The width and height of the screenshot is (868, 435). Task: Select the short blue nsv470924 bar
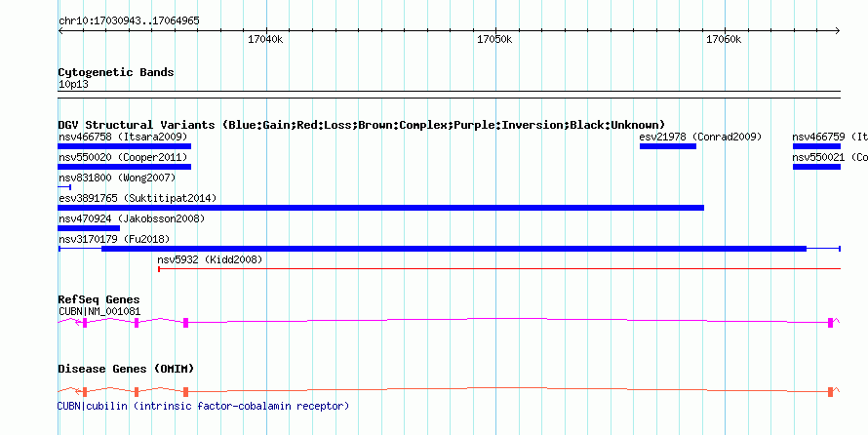pyautogui.click(x=89, y=228)
